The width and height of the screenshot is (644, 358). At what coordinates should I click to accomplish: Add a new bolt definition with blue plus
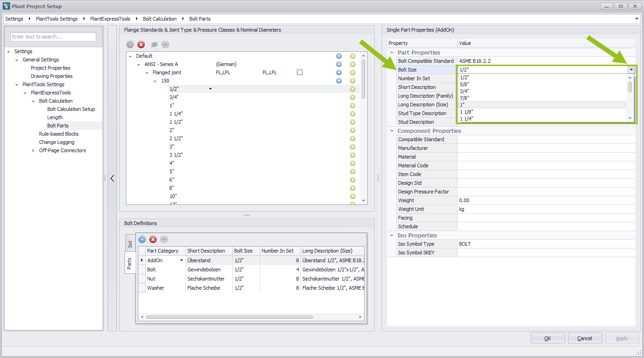(x=142, y=239)
